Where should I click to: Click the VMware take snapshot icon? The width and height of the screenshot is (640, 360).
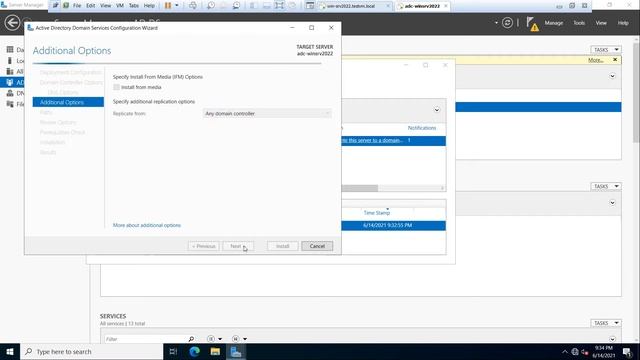click(x=211, y=6)
